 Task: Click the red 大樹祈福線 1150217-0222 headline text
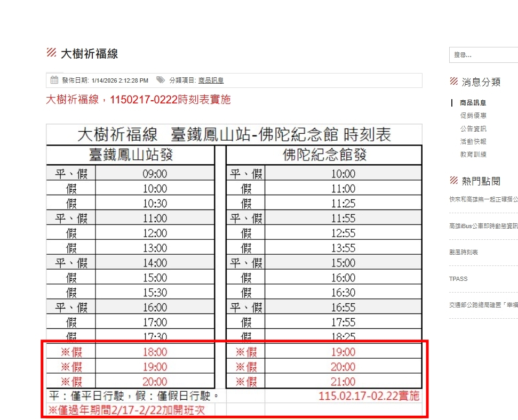138,100
